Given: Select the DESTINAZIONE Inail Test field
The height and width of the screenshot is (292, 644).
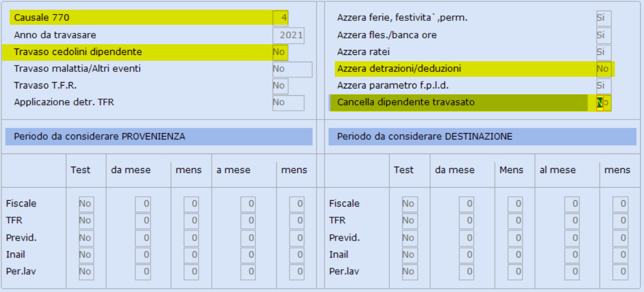Looking at the screenshot, I should click(x=410, y=255).
